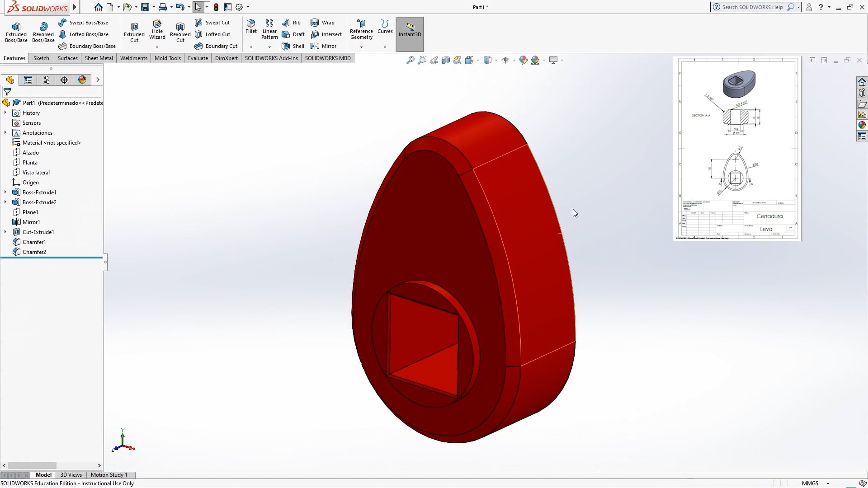Switch to the Sheet Metal tab
The width and height of the screenshot is (868, 488).
point(99,58)
